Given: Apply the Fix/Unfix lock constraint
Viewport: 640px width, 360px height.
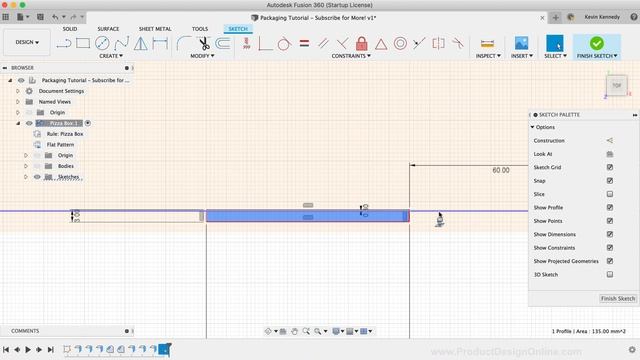Looking at the screenshot, I should click(362, 43).
